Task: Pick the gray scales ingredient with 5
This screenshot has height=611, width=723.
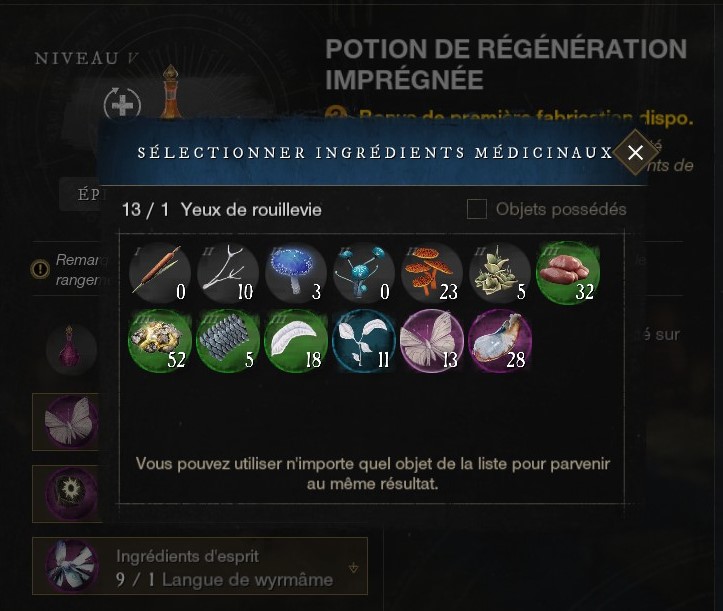Action: coord(228,340)
